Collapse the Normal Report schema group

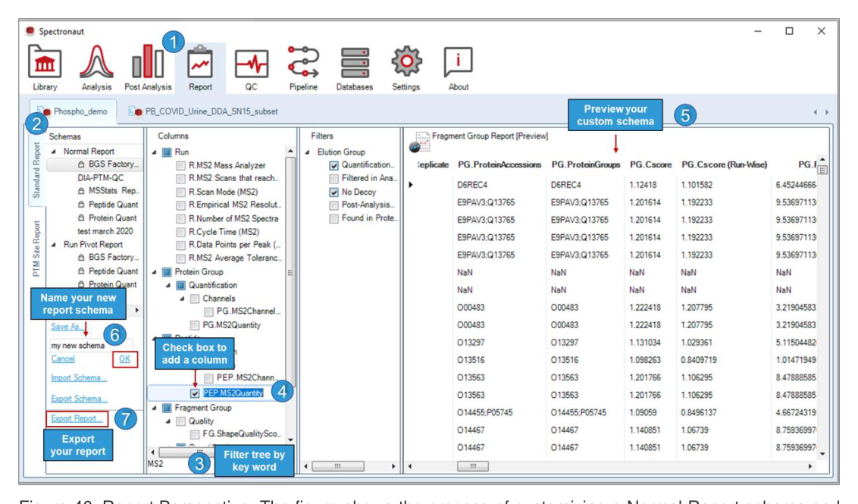[54, 152]
